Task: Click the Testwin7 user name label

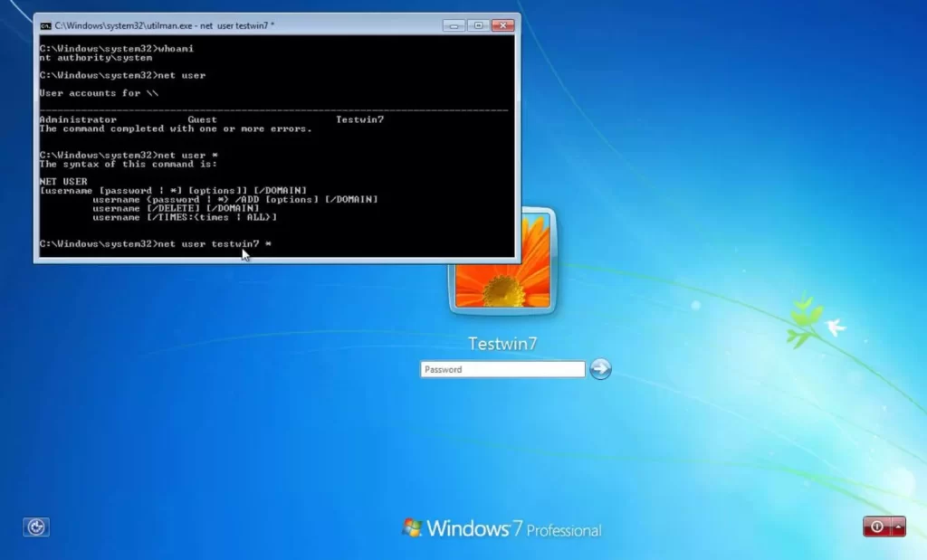Action: point(502,343)
